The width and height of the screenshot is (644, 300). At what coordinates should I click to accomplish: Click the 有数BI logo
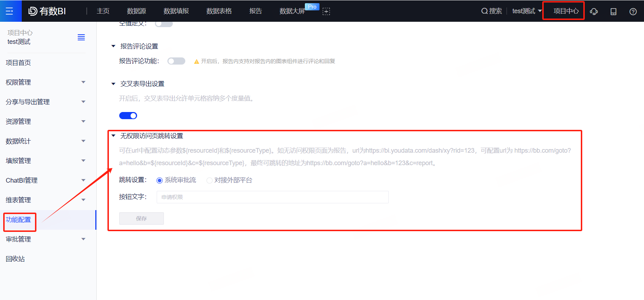point(47,11)
